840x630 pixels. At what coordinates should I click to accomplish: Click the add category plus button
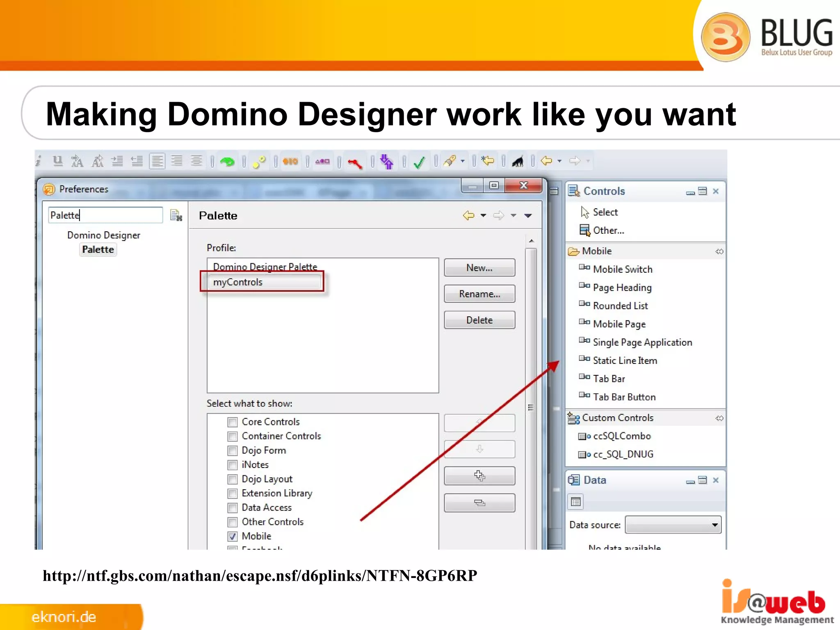coord(479,476)
